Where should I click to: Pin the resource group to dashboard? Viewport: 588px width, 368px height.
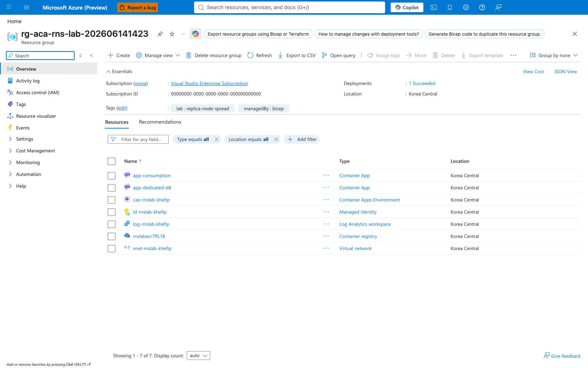pyautogui.click(x=160, y=34)
